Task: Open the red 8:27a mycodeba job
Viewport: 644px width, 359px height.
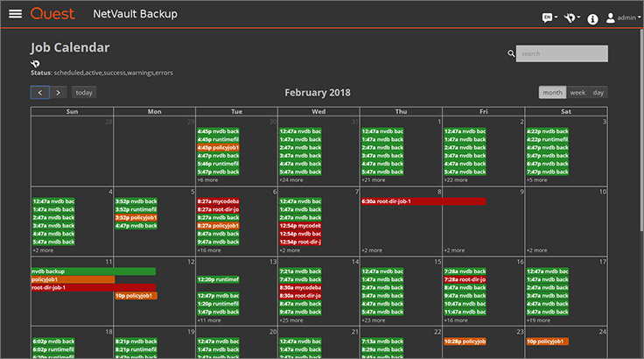Action: tap(218, 201)
